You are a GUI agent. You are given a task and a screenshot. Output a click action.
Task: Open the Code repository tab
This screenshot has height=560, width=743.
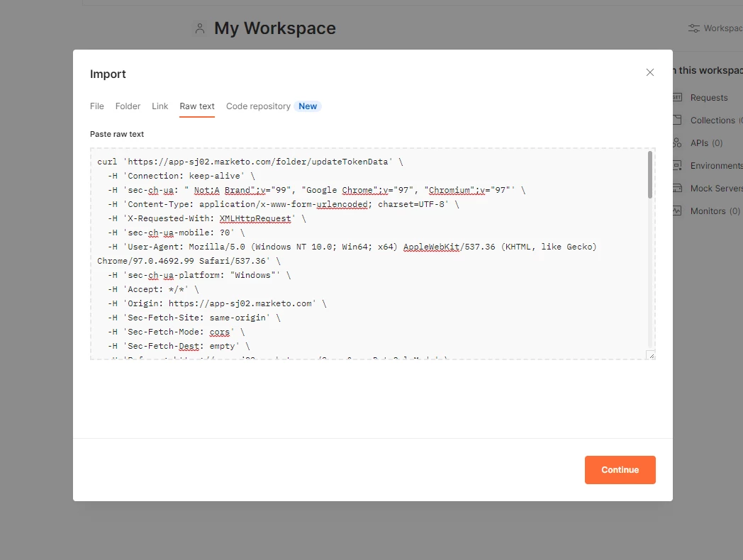point(258,106)
